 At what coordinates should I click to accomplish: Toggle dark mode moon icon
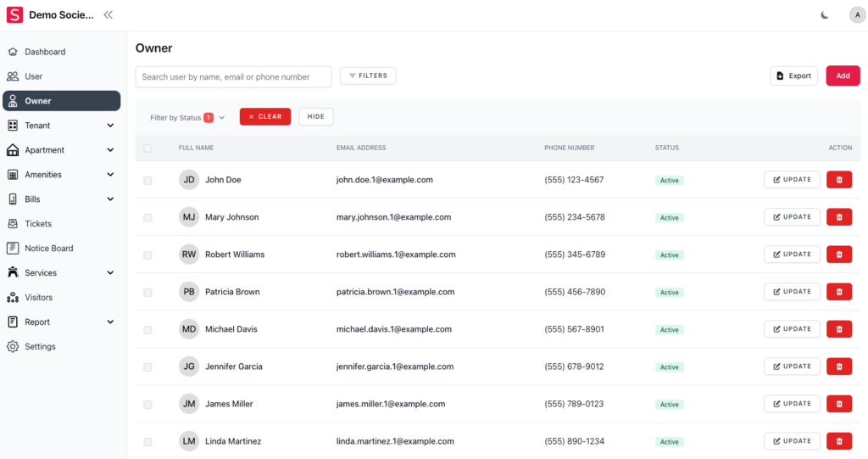pyautogui.click(x=825, y=15)
